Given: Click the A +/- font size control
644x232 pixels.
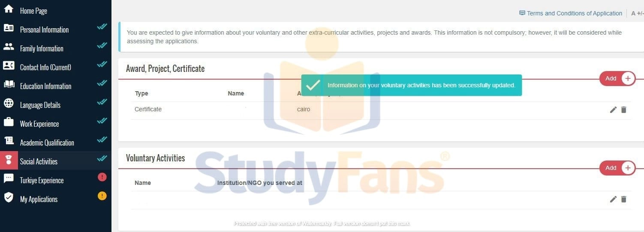Looking at the screenshot, I should pyautogui.click(x=637, y=13).
